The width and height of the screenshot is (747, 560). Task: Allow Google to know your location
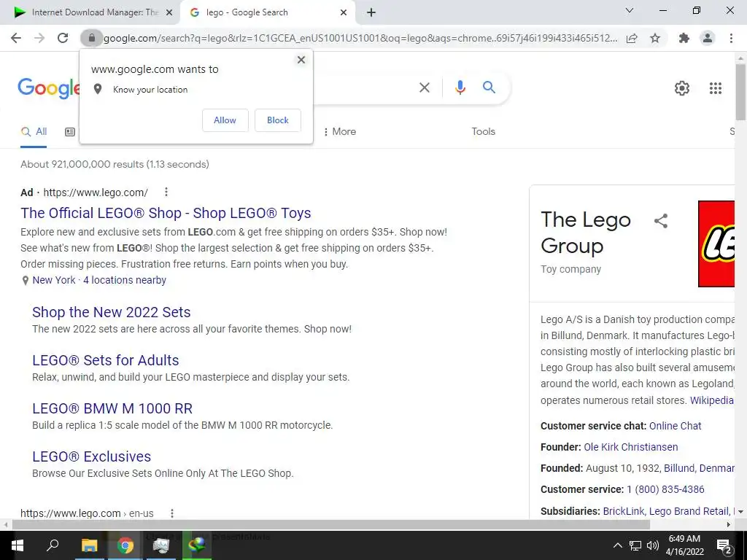225,120
